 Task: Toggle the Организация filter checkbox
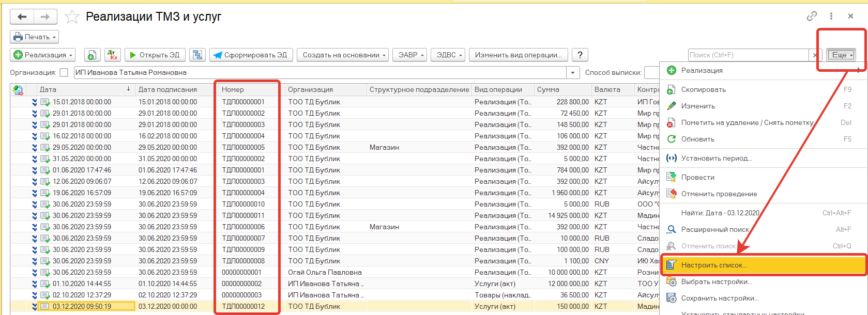tap(64, 73)
